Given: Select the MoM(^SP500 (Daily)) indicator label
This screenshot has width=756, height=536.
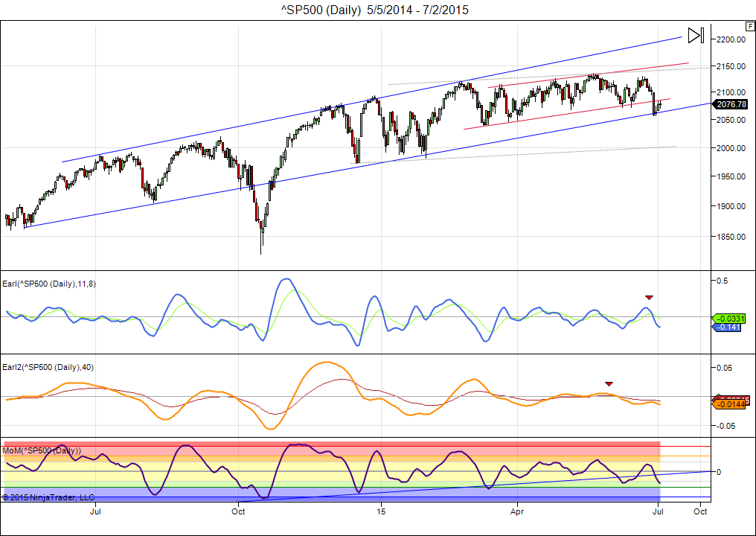Looking at the screenshot, I should (x=42, y=450).
